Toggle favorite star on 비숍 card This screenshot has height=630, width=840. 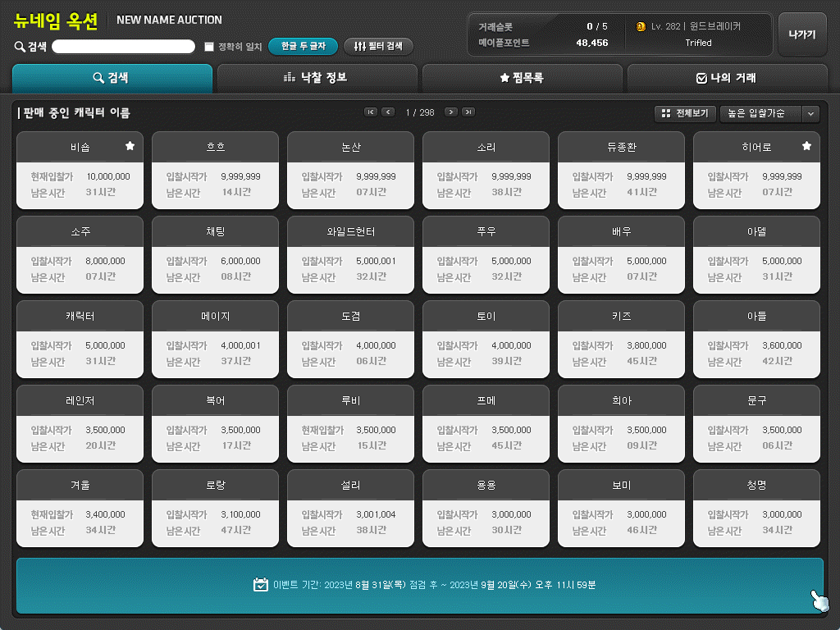tap(130, 146)
